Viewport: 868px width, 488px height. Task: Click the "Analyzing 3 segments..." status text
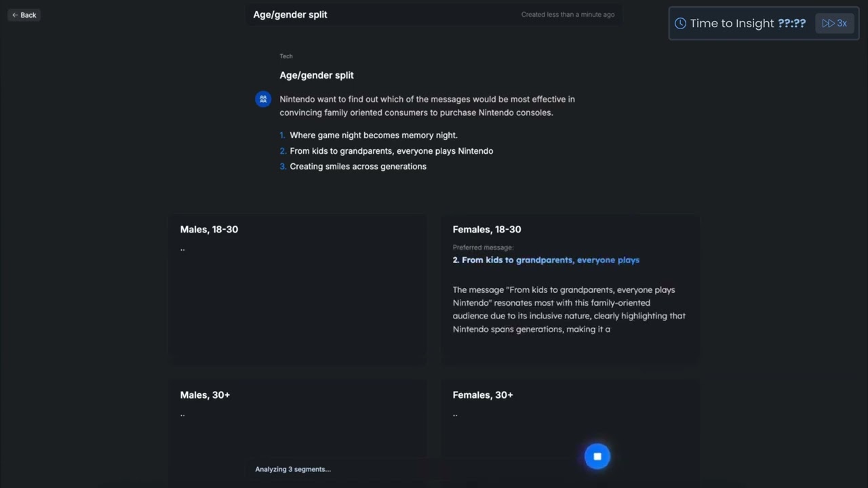coord(293,469)
